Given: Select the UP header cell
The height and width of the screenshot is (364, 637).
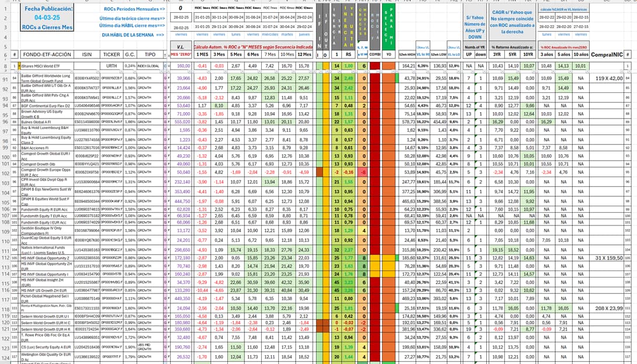Looking at the screenshot, I should click(x=469, y=54).
